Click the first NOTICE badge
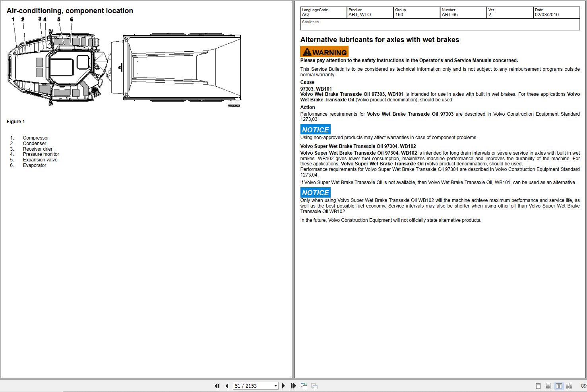 pyautogui.click(x=316, y=130)
